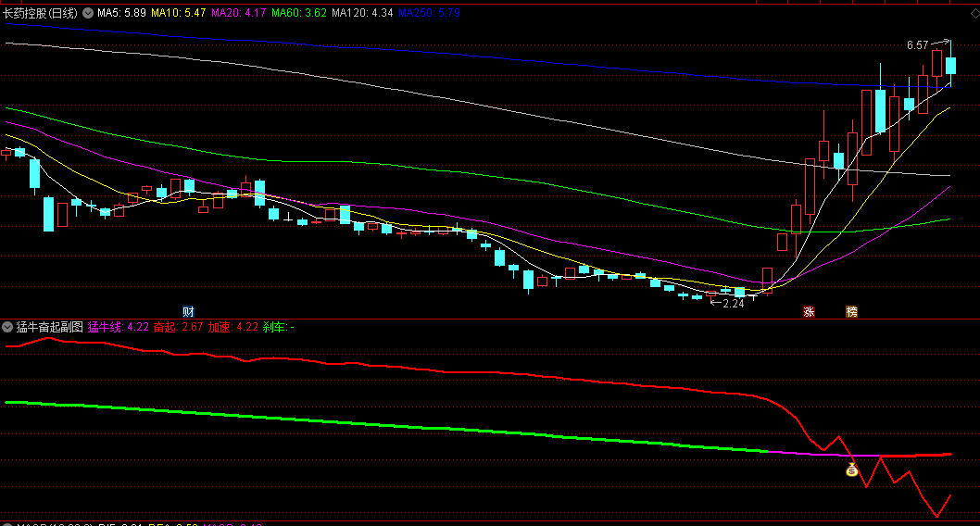
Task: Click the 刹车 indicator label
Action: pyautogui.click(x=274, y=327)
